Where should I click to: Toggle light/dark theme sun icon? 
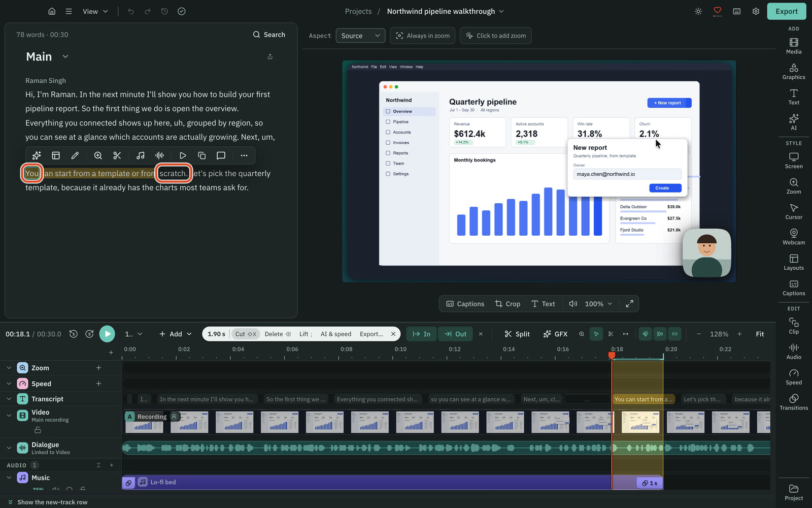coord(698,11)
